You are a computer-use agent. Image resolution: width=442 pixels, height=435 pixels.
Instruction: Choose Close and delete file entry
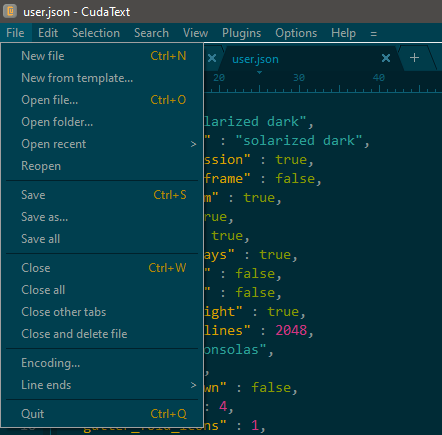tap(102, 334)
